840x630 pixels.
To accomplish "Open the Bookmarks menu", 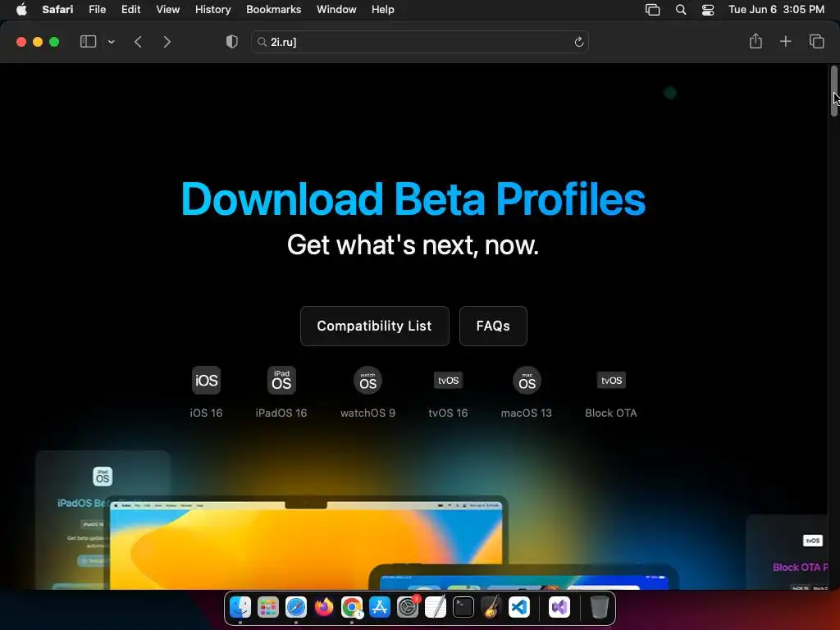I will coord(273,9).
